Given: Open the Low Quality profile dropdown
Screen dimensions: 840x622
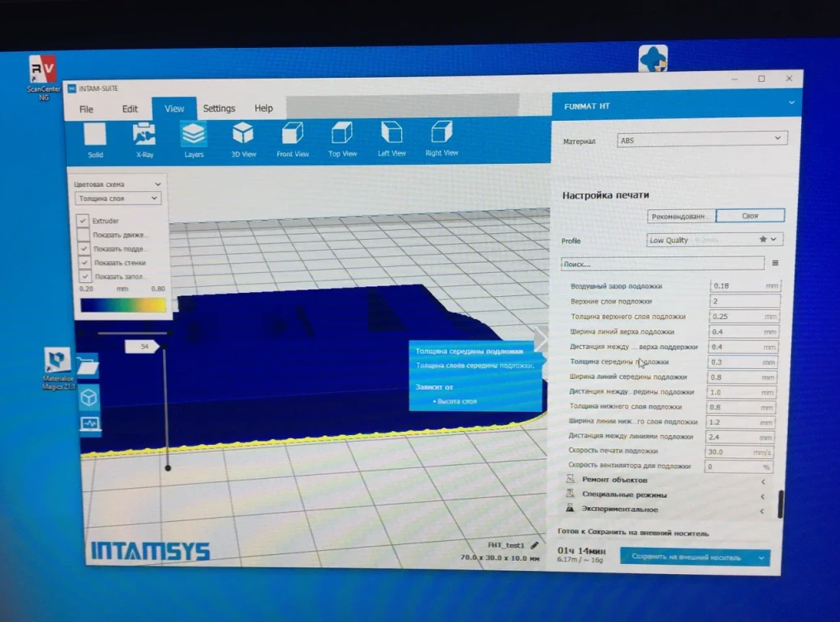Looking at the screenshot, I should point(713,240).
